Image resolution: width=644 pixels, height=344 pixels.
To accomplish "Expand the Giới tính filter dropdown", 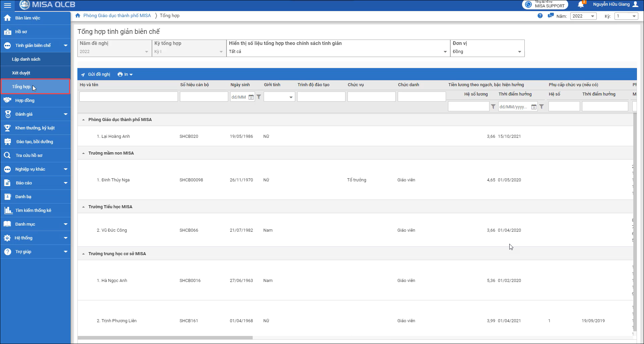I will pos(291,97).
